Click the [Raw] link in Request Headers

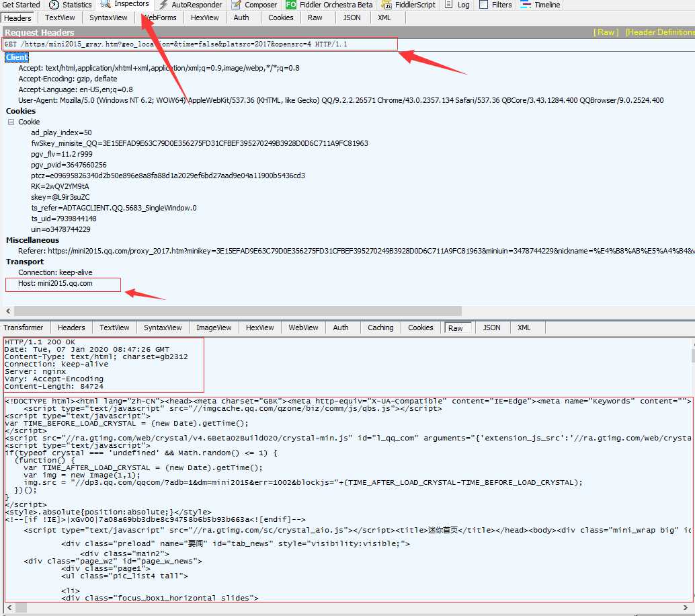[606, 32]
